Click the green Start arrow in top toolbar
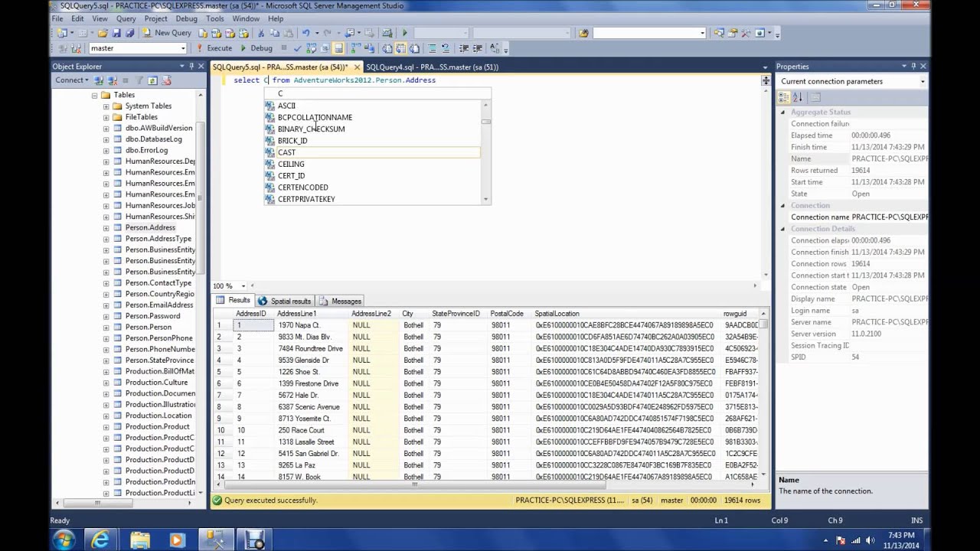This screenshot has width=980, height=551. click(404, 33)
